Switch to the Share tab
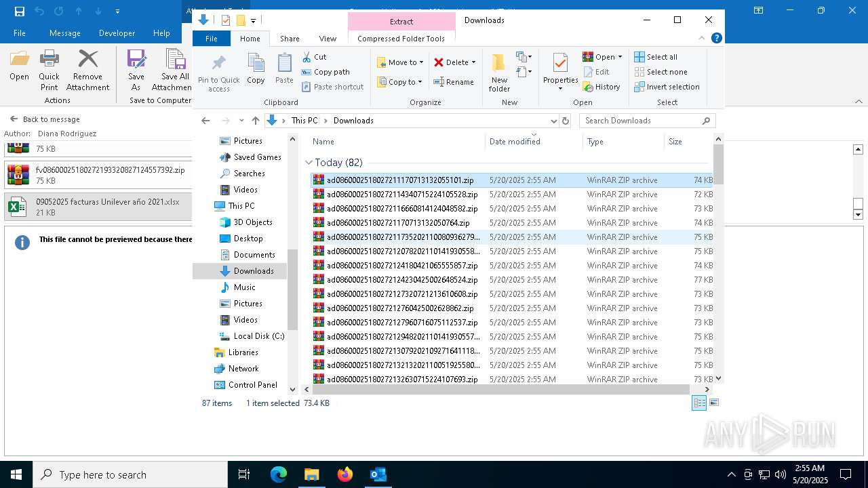The height and width of the screenshot is (488, 868). click(x=290, y=39)
